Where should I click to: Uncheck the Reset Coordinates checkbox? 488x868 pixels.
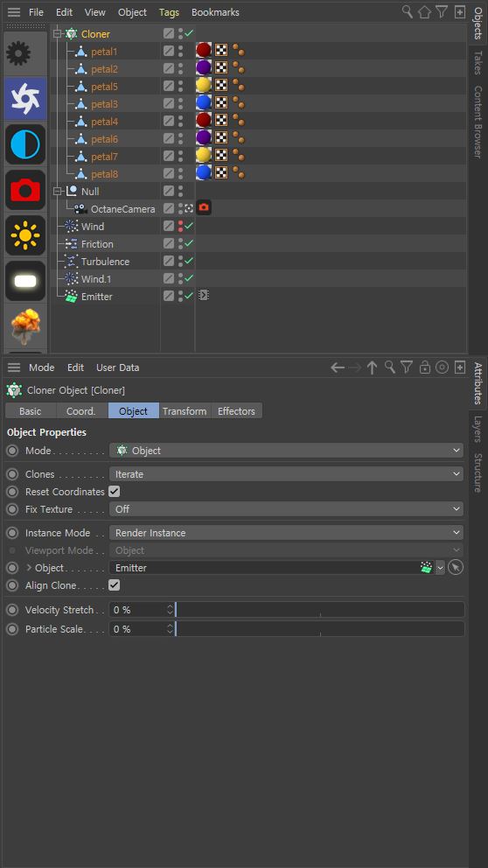pos(115,492)
